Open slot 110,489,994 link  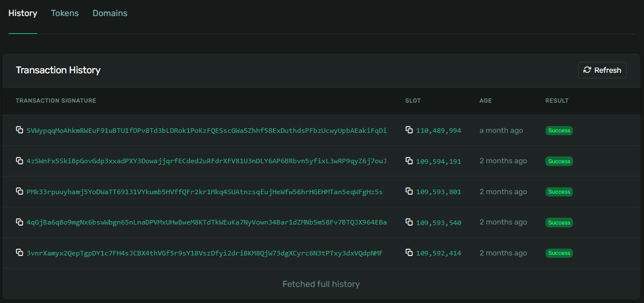click(x=439, y=131)
